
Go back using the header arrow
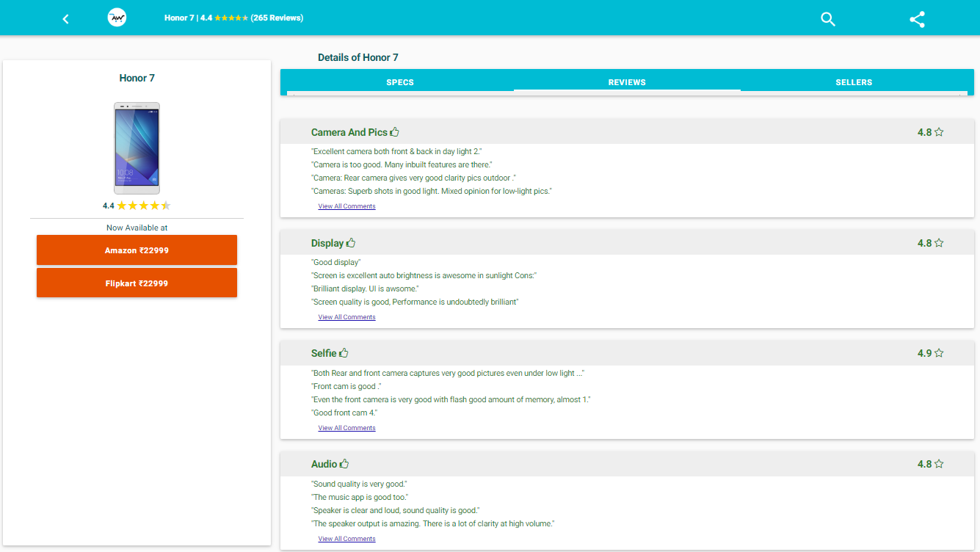tap(65, 18)
